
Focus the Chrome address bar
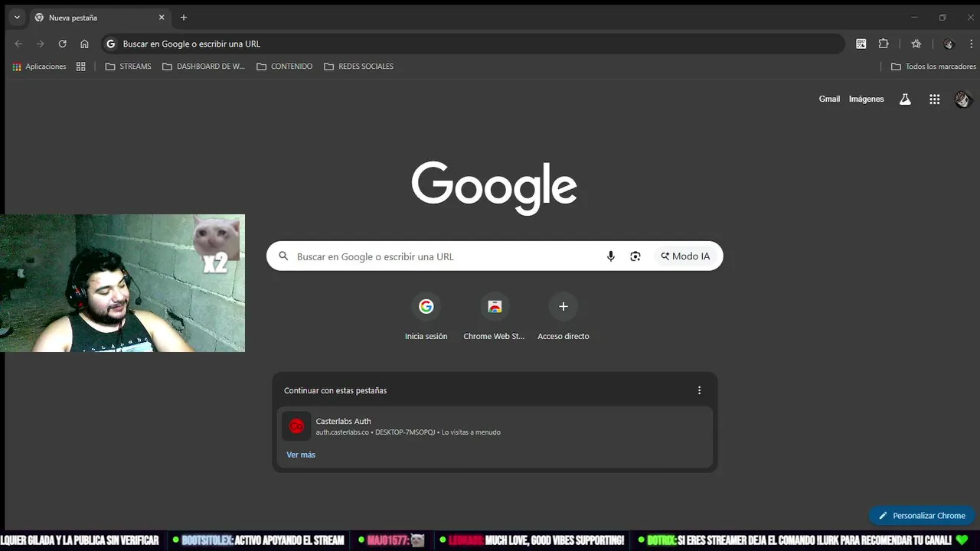[x=473, y=44]
